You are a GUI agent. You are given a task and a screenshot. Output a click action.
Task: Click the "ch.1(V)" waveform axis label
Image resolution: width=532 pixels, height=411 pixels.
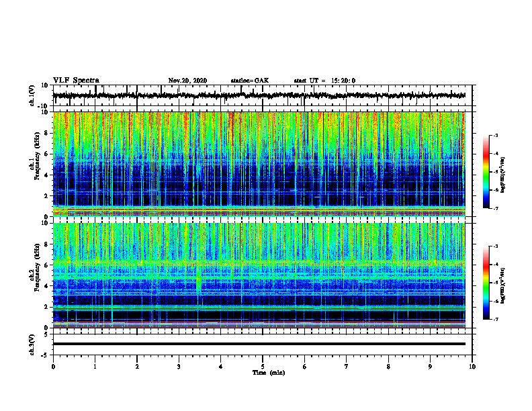coord(32,95)
